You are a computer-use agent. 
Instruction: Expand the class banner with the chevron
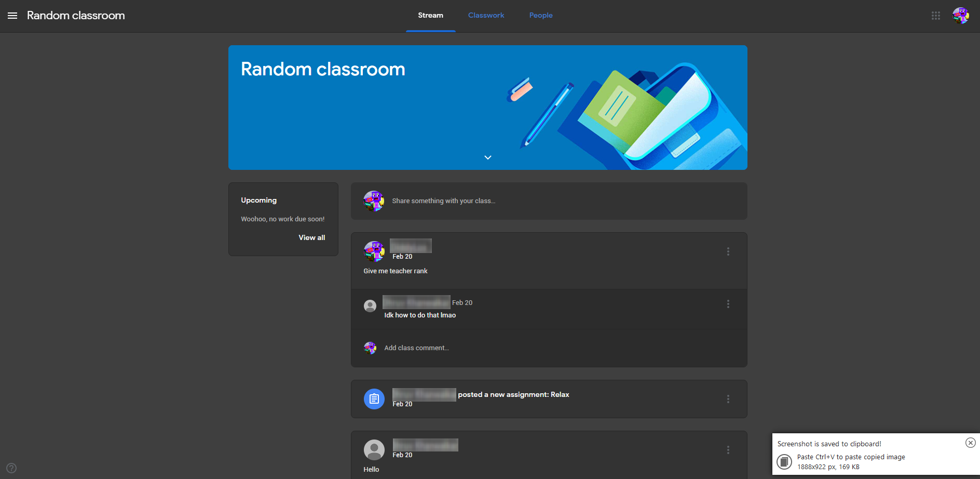(x=487, y=157)
